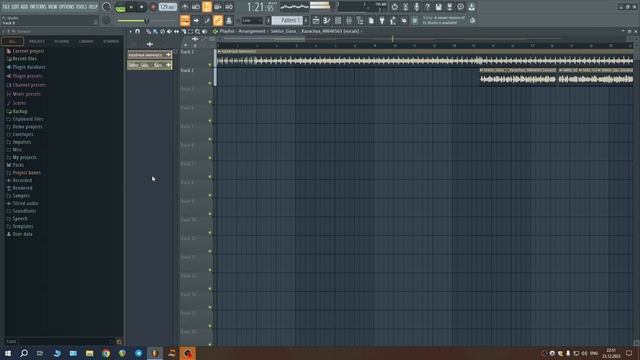This screenshot has height=360, width=640.
Task: Toggle the highlighted typing keyboard to piano icon
Action: click(x=184, y=20)
